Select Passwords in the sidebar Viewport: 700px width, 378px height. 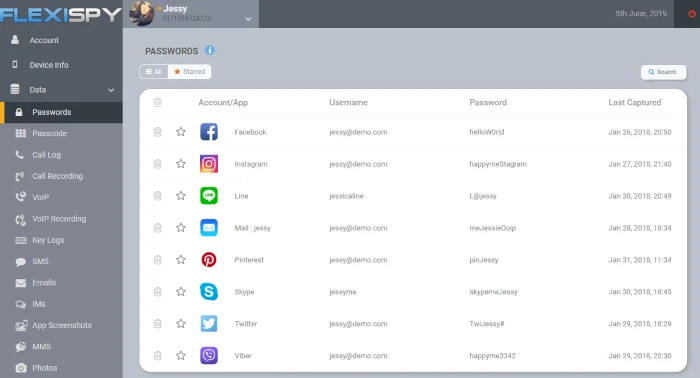(x=61, y=112)
